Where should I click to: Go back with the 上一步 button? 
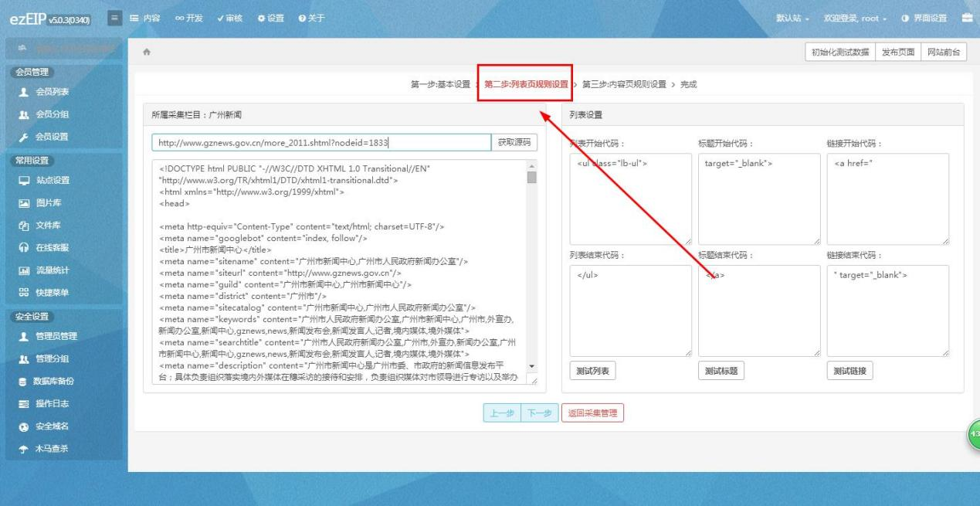point(501,413)
